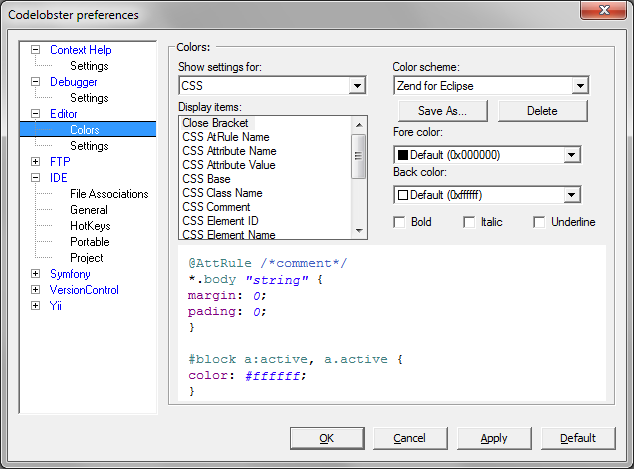This screenshot has width=634, height=469.
Task: Select FTP in the tree
Action: pos(60,162)
